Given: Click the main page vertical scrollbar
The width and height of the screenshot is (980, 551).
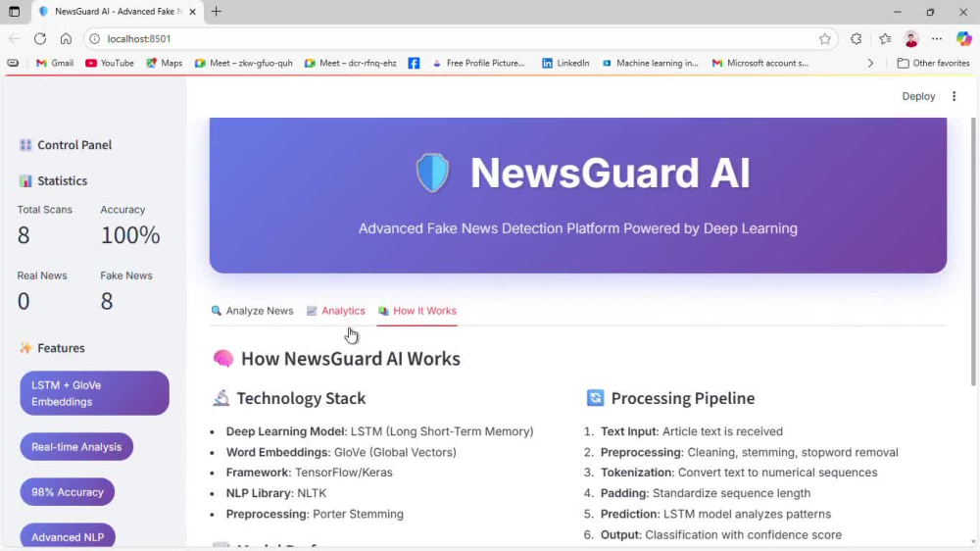Looking at the screenshot, I should pyautogui.click(x=973, y=250).
